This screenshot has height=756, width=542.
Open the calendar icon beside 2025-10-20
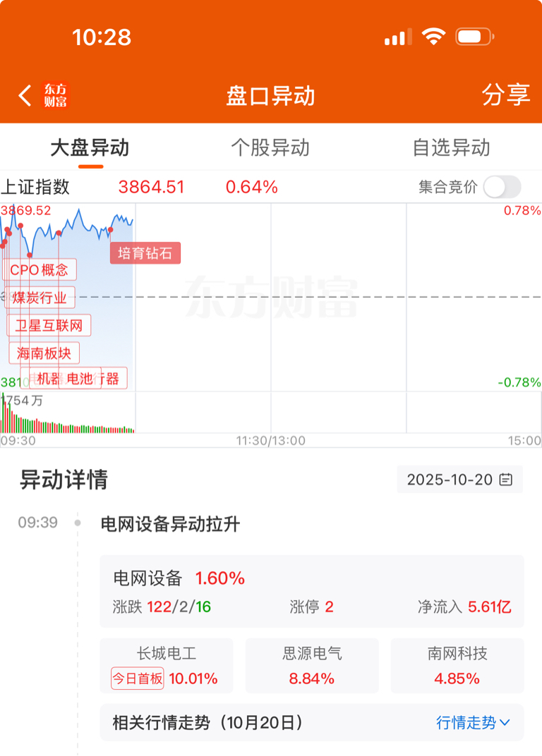[x=506, y=480]
